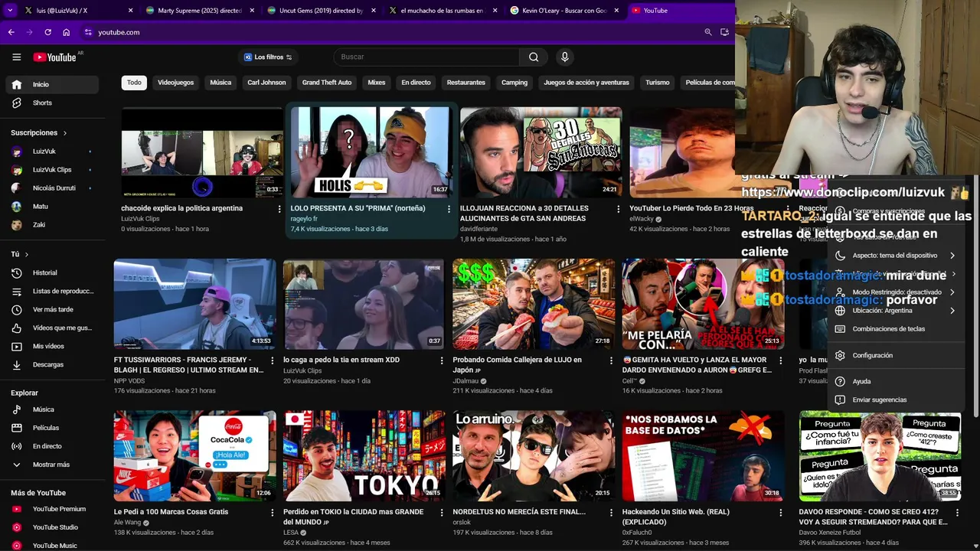Screen dimensions: 980x551
Task: Select the Mixes filter chip
Action: (377, 83)
